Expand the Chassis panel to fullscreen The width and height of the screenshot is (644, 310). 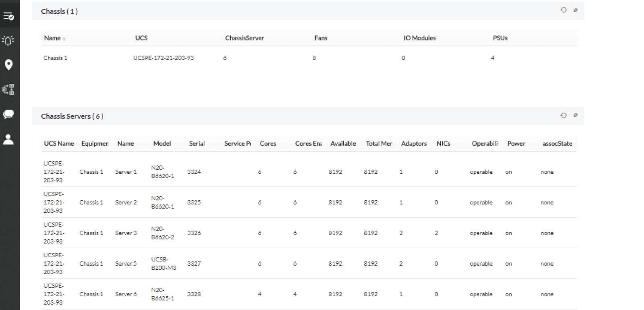click(x=576, y=10)
